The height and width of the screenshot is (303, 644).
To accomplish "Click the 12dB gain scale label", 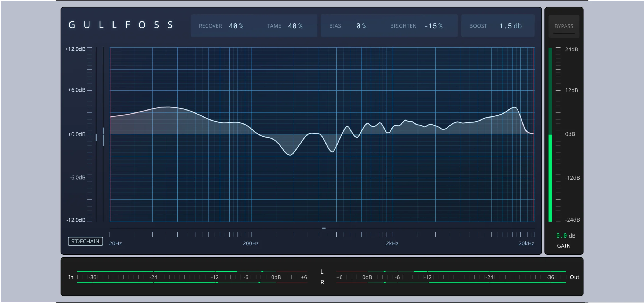I will [x=572, y=90].
